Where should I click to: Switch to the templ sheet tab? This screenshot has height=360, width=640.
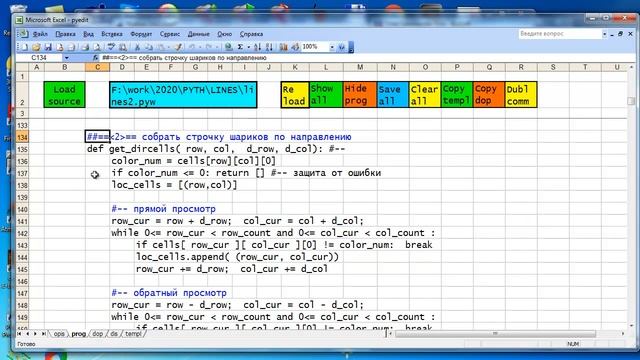(133, 334)
